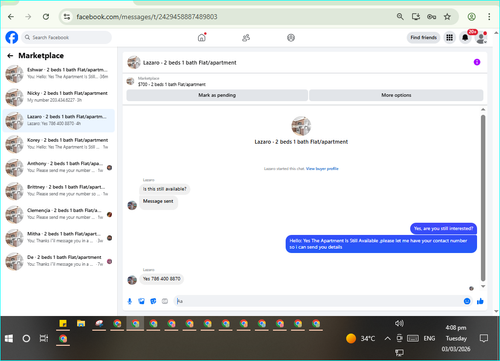
Task: Click ENG language indicator
Action: point(429,339)
